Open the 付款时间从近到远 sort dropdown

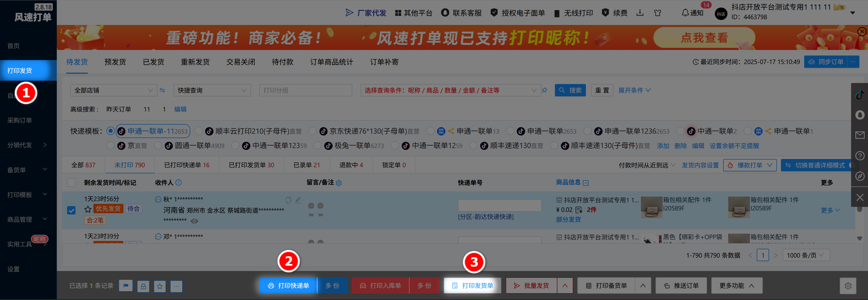click(x=647, y=165)
